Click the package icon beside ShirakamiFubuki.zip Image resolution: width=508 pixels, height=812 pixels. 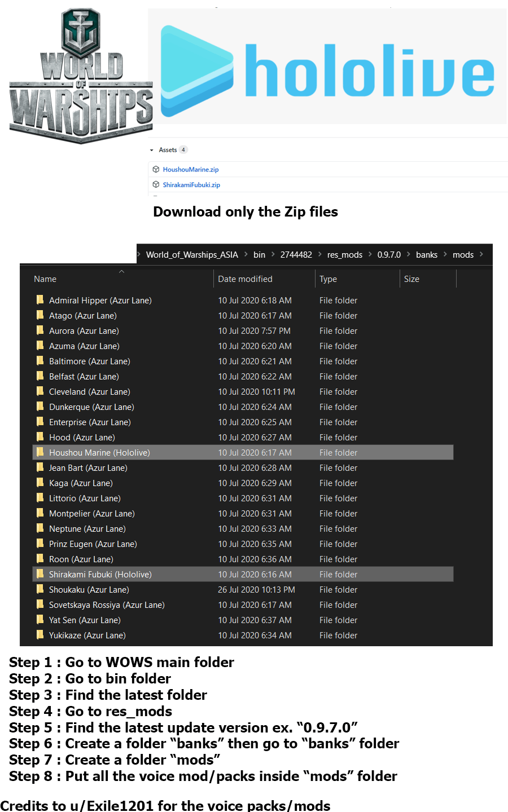[156, 184]
